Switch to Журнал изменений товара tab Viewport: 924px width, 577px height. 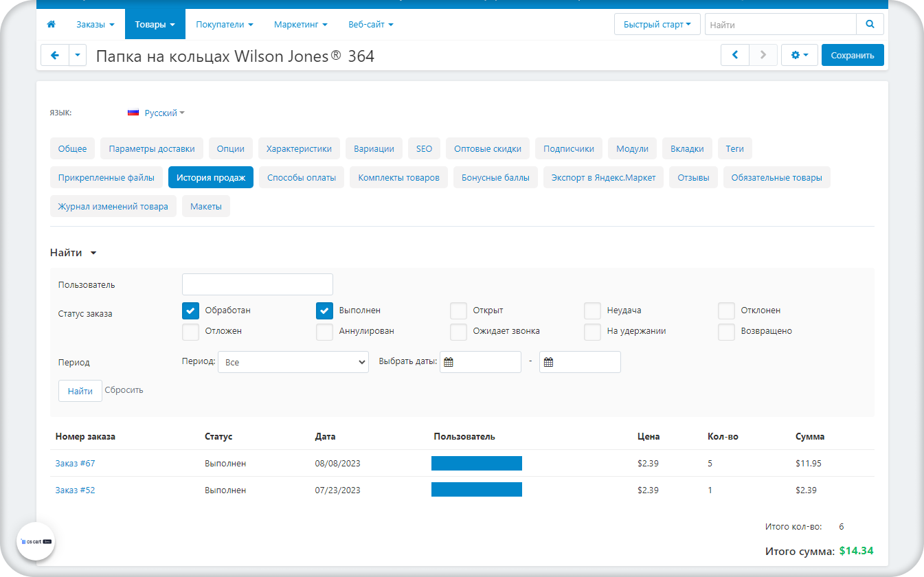(113, 206)
